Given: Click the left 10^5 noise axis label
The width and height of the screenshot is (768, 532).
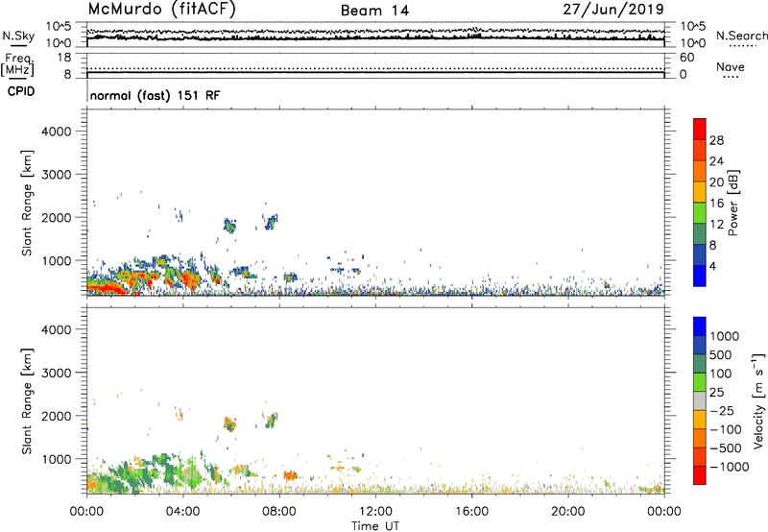Looking at the screenshot, I should coord(59,27).
